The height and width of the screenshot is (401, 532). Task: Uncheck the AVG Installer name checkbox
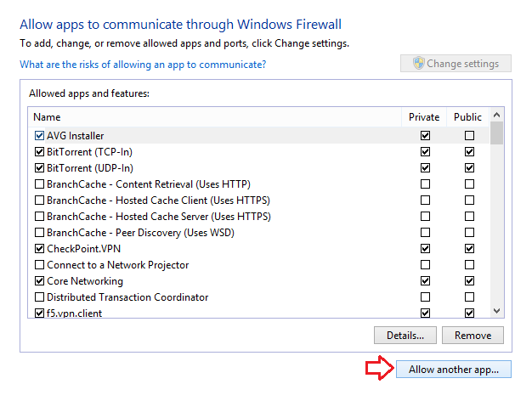(x=39, y=136)
